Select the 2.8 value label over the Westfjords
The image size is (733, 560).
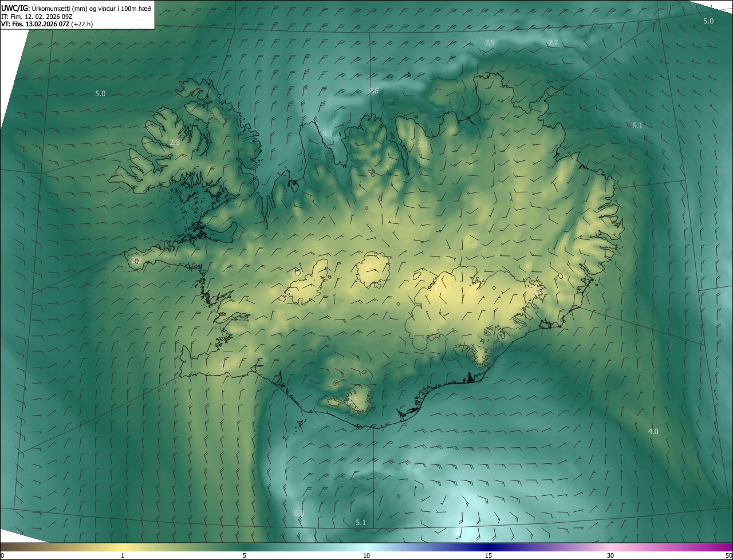point(175,142)
